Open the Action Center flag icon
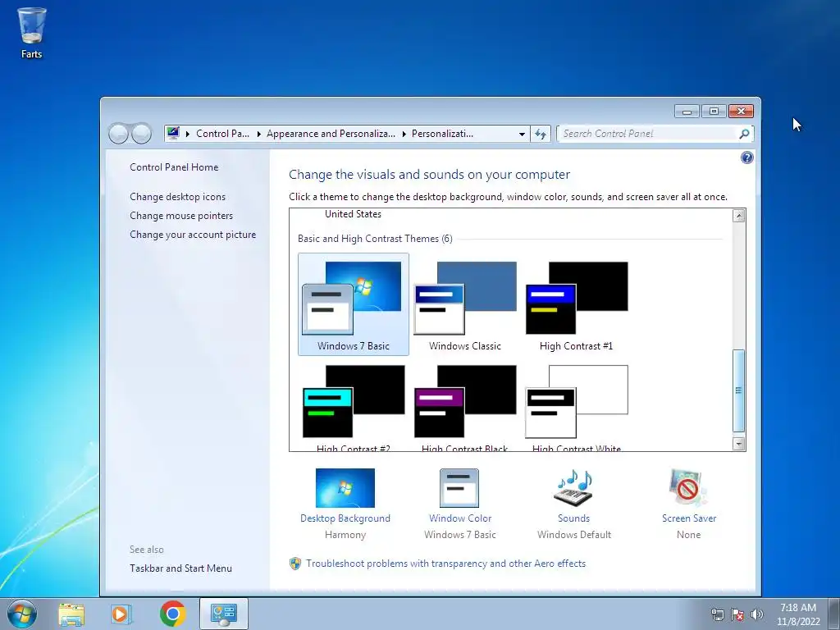The width and height of the screenshot is (840, 630). tap(737, 614)
